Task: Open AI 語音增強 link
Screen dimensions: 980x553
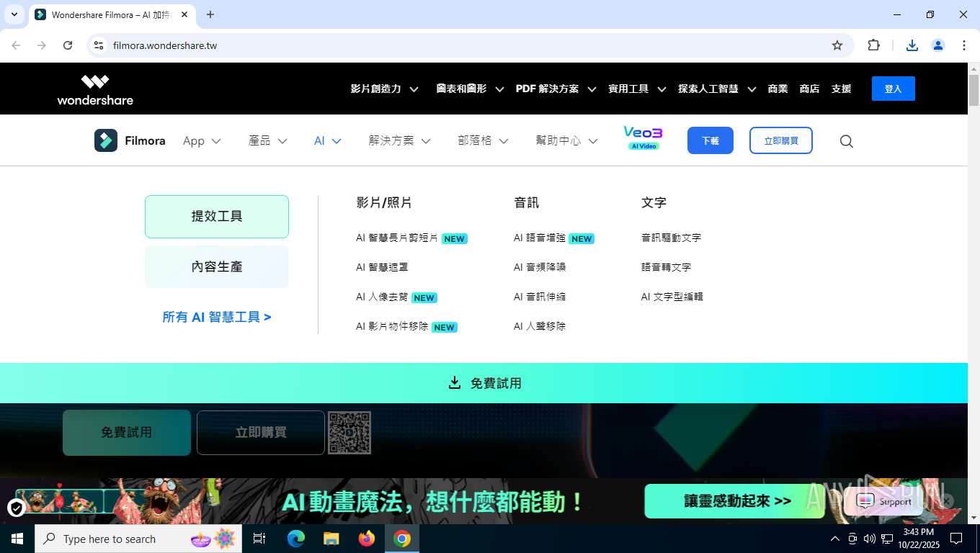Action: click(x=540, y=238)
